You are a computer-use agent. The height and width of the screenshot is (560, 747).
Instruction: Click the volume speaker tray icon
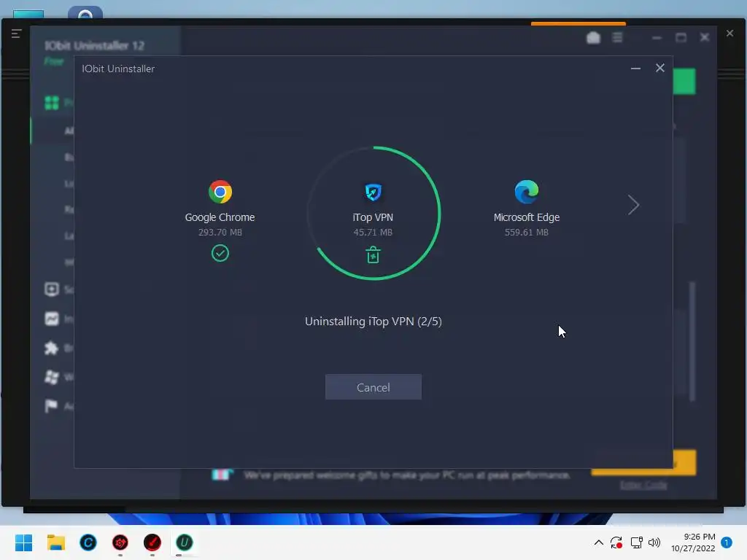[654, 542]
